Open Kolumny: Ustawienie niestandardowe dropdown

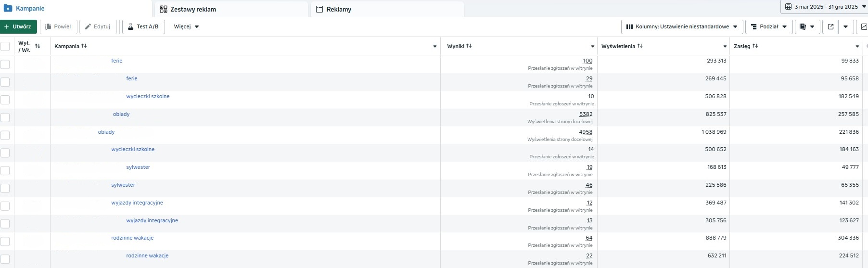[682, 27]
